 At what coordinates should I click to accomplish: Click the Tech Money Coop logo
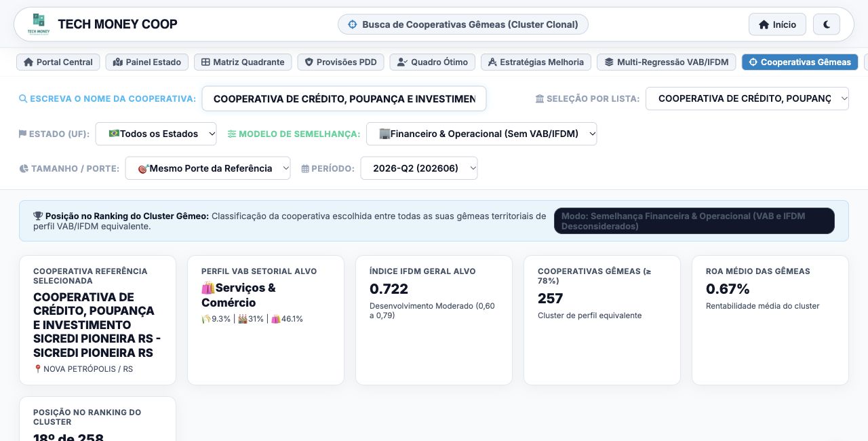point(39,24)
